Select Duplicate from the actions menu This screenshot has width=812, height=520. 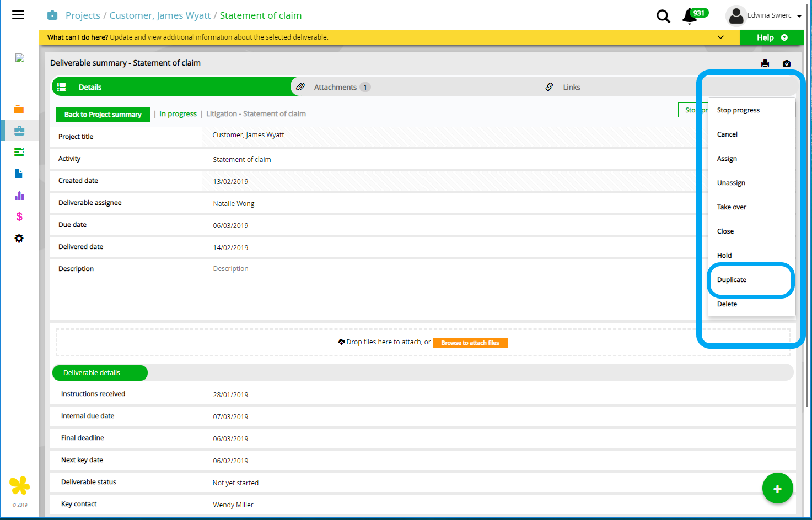tap(732, 280)
